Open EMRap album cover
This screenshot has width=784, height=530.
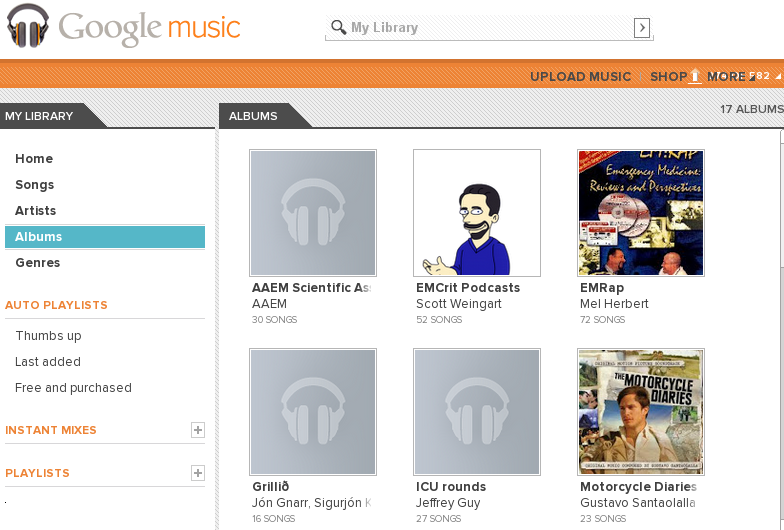[x=641, y=213]
